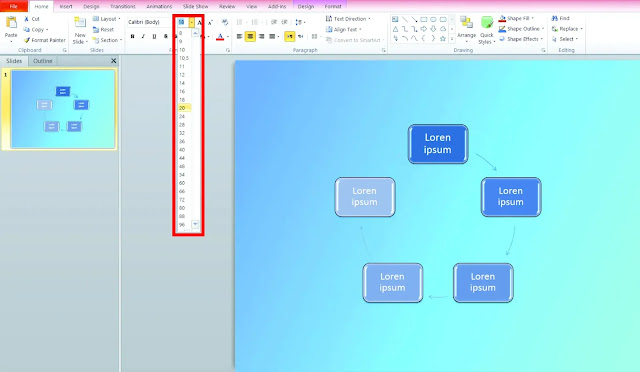Pick the arrow line shape
The image size is (640, 372).
tap(414, 19)
